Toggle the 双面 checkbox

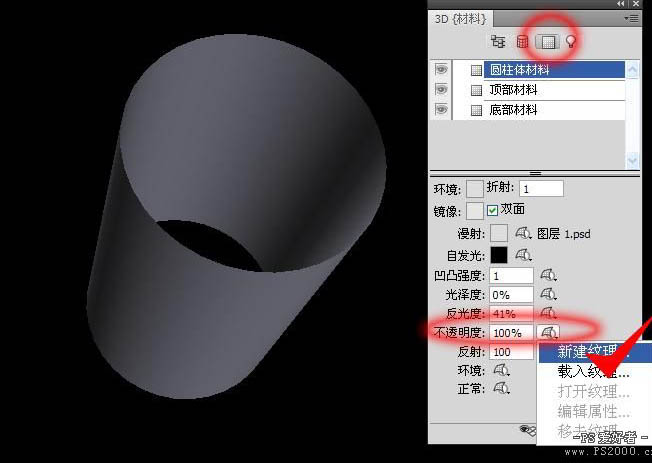tap(492, 210)
